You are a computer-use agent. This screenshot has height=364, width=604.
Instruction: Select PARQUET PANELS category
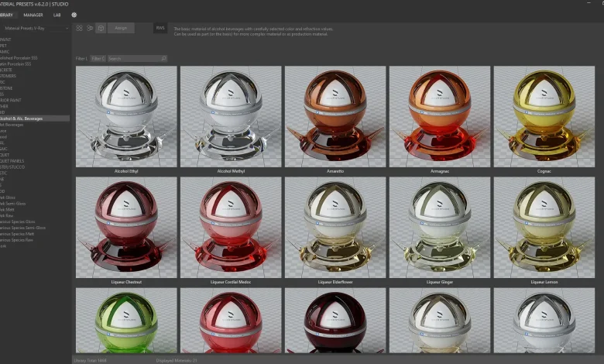tap(12, 161)
